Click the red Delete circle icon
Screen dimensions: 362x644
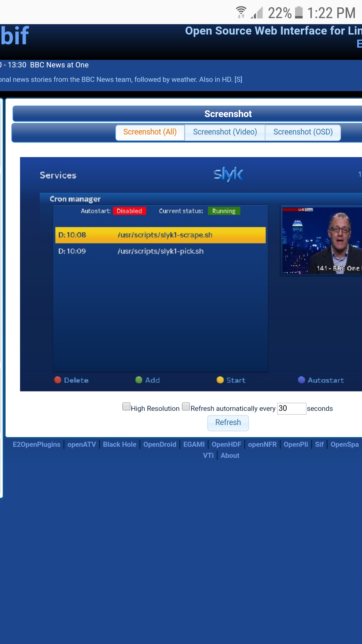(58, 380)
